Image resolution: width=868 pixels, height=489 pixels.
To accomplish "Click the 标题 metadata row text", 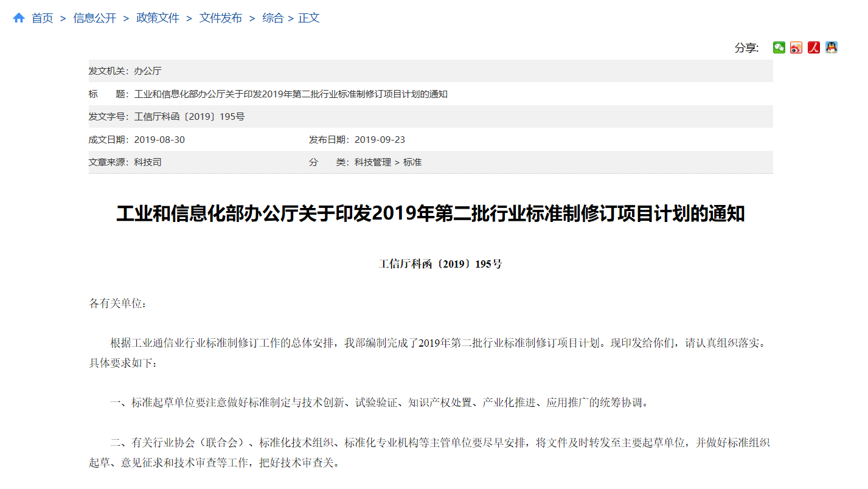I will coord(291,94).
